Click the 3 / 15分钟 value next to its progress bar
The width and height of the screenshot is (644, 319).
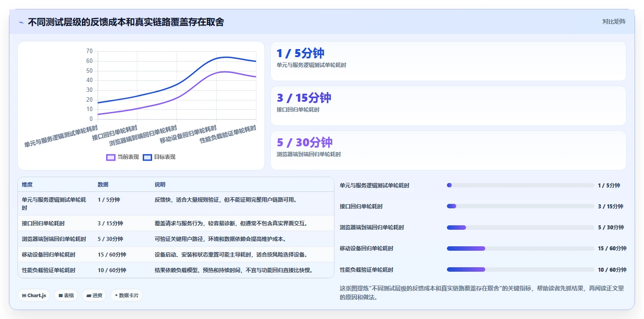pos(611,207)
